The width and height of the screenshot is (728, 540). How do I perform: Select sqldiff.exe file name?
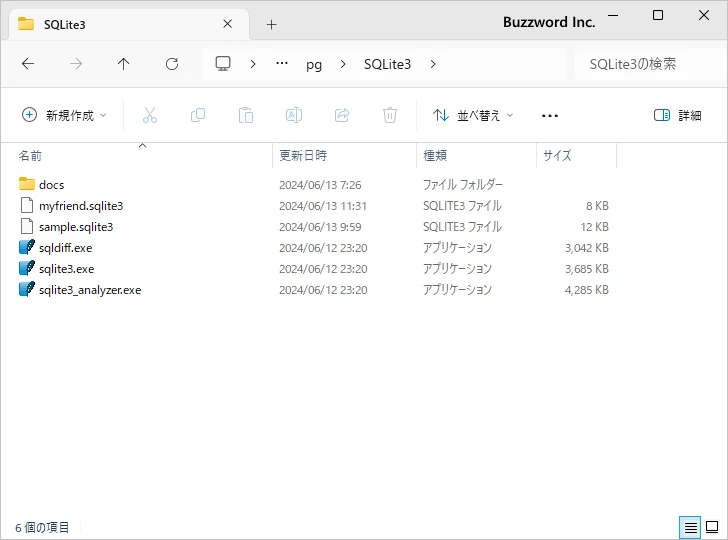[65, 247]
